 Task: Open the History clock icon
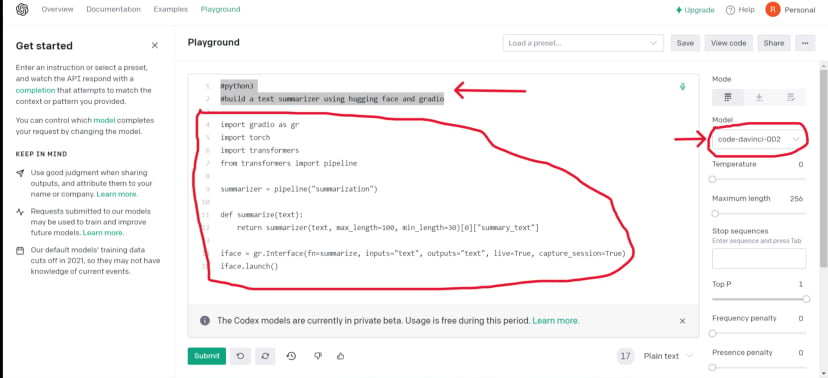[291, 356]
